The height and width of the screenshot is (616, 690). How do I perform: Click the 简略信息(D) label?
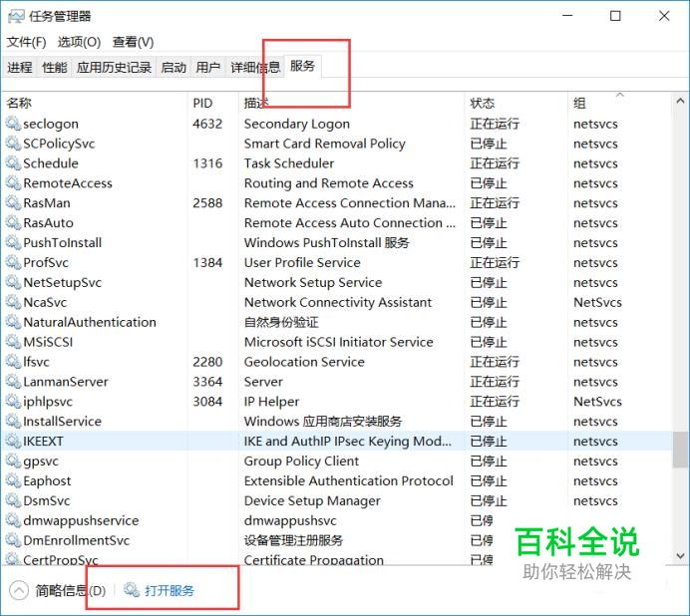tap(71, 590)
